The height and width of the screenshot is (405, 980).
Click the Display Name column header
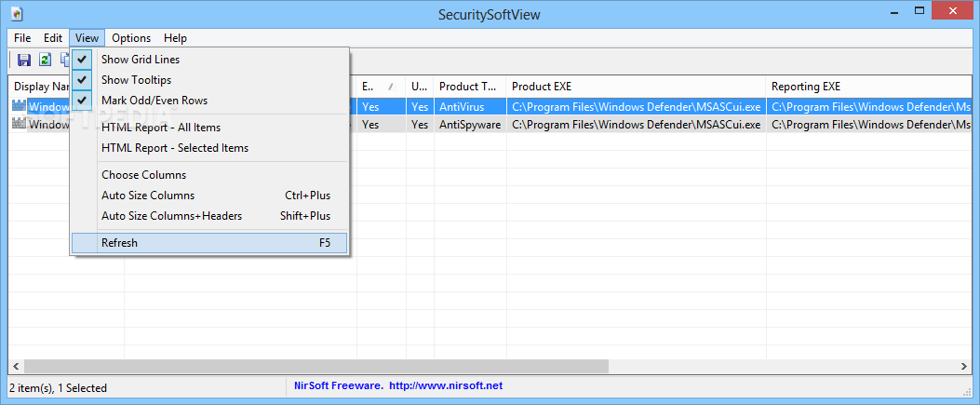click(39, 87)
